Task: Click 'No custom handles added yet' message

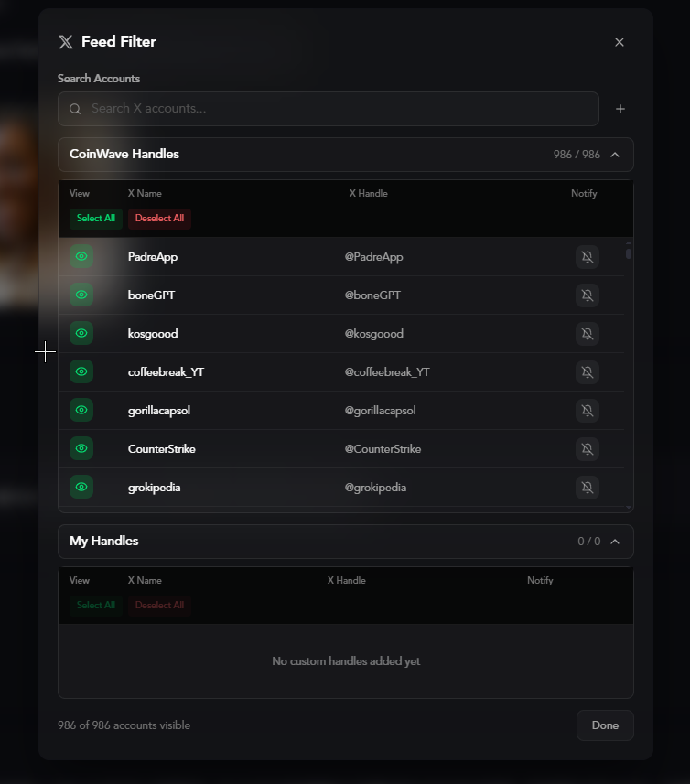Action: (x=346, y=661)
